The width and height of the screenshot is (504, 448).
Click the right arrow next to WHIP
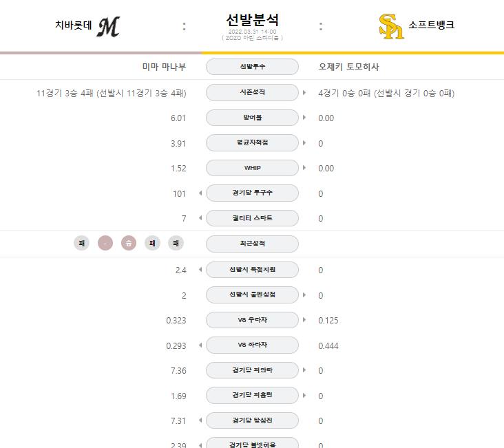point(304,168)
